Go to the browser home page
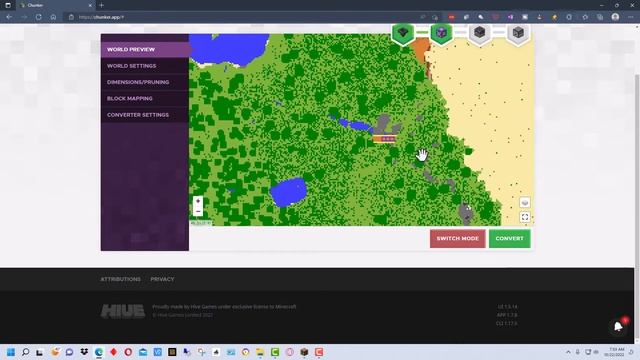Screen dimensions: 640x360 coord(53,17)
